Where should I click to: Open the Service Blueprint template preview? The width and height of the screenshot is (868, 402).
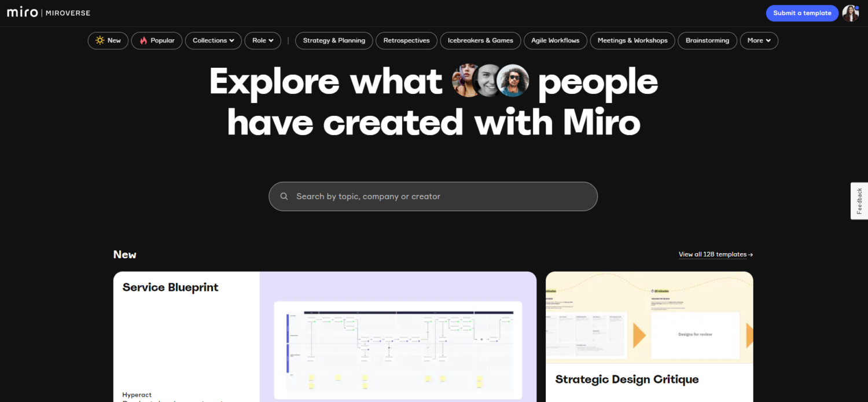[398, 350]
